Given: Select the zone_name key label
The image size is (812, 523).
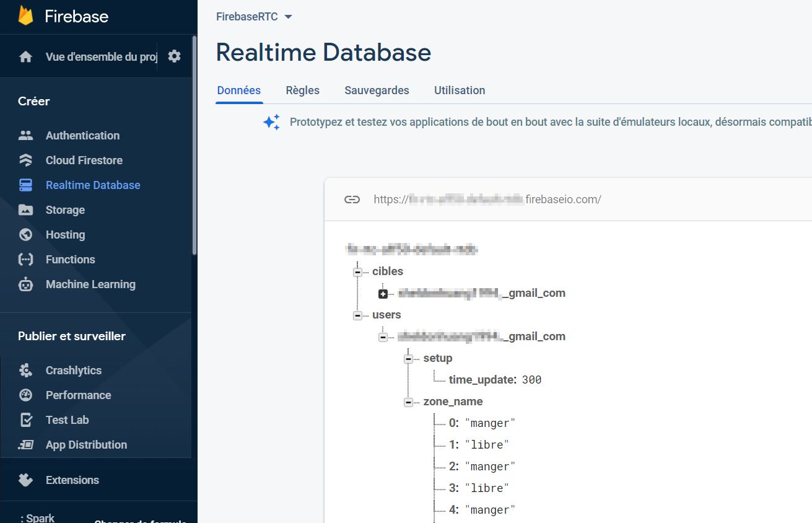Looking at the screenshot, I should pos(453,402).
